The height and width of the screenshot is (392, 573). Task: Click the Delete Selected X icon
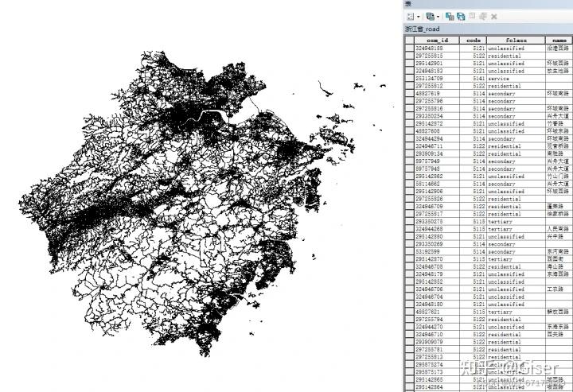pyautogui.click(x=494, y=17)
